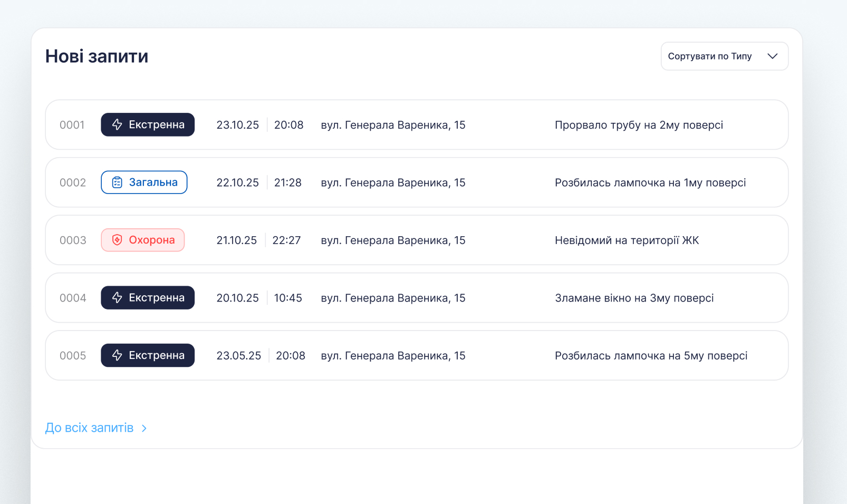Click lightning icon in request 0001 badge
The height and width of the screenshot is (504, 847).
pos(117,125)
